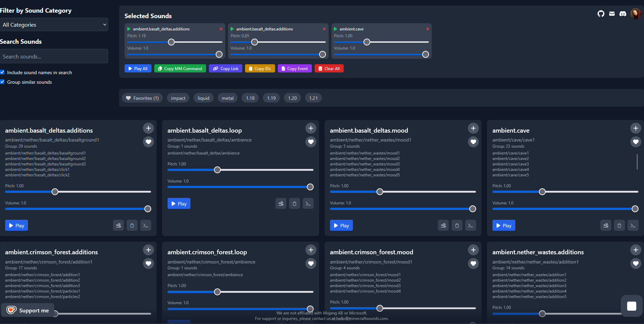Select the 1.21 version tag
The width and height of the screenshot is (644, 324).
(313, 98)
